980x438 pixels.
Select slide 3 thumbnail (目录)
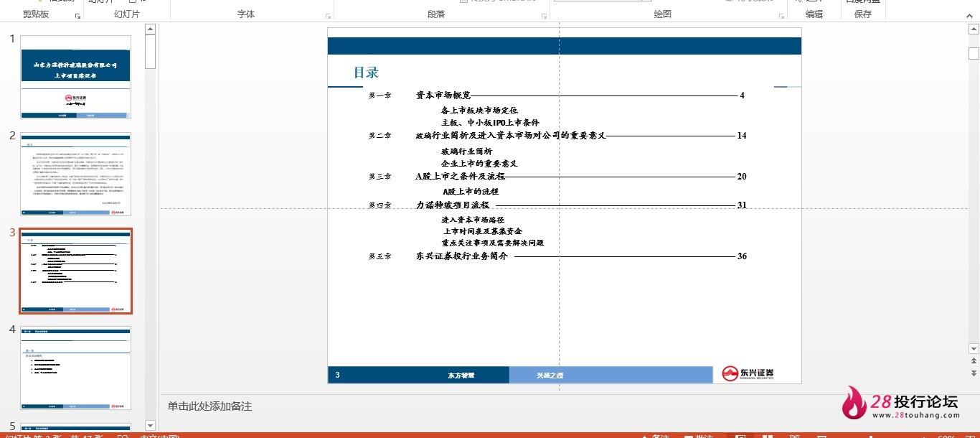tap(75, 271)
